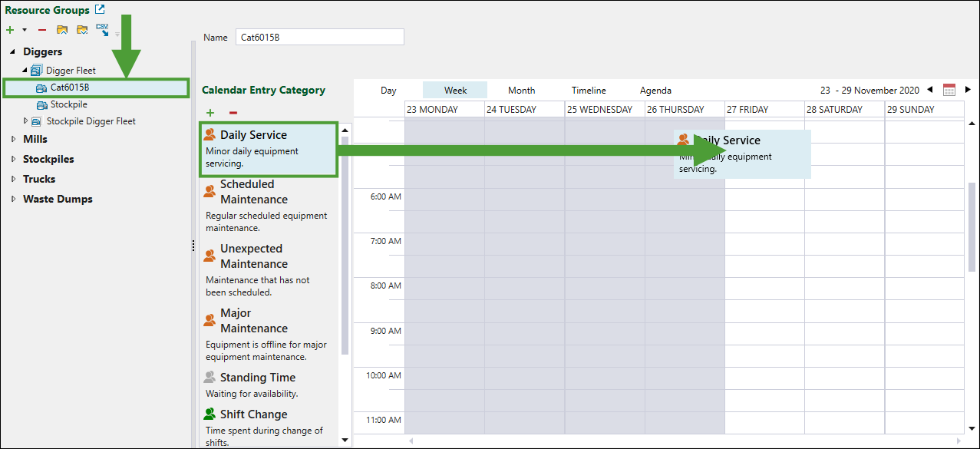Select the Stockpile item under Digger Fleet

(68, 104)
